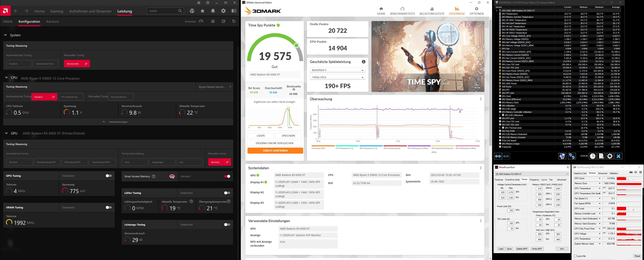Screen dimensions: 644x260
Task: Open three-dot menu of Überwachung panel
Action: click(x=480, y=99)
